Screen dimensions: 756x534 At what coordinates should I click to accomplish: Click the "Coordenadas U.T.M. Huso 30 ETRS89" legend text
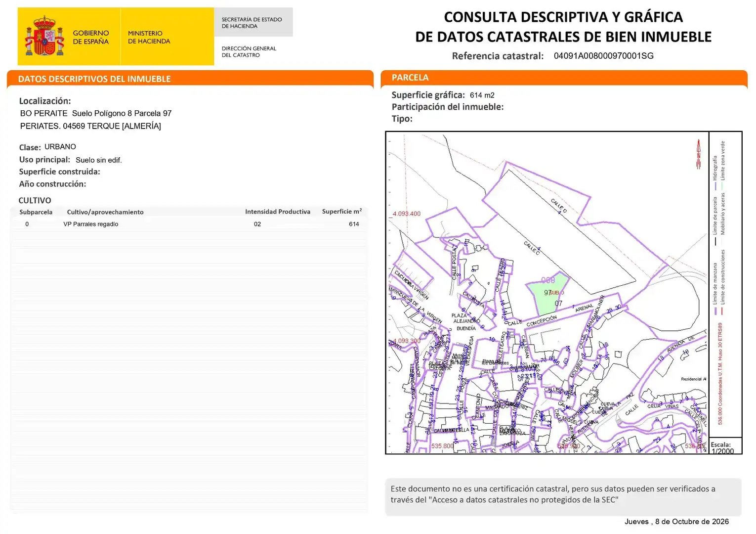[720, 373]
